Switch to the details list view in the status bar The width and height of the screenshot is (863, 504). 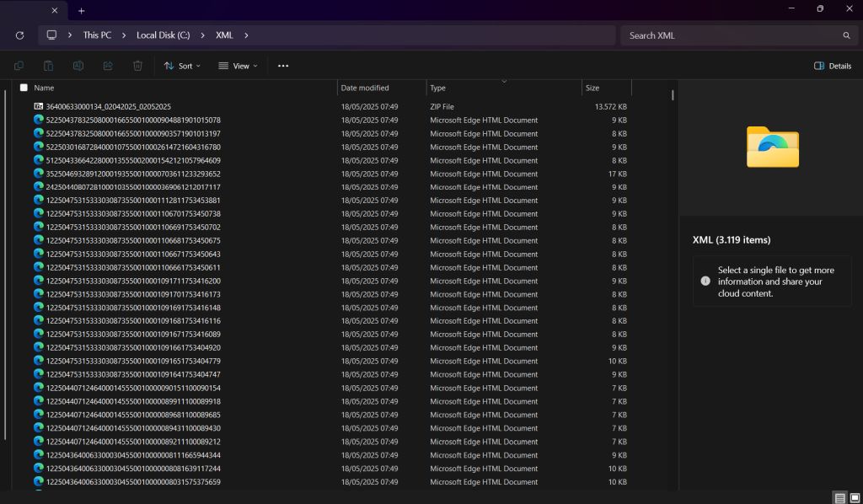click(840, 498)
